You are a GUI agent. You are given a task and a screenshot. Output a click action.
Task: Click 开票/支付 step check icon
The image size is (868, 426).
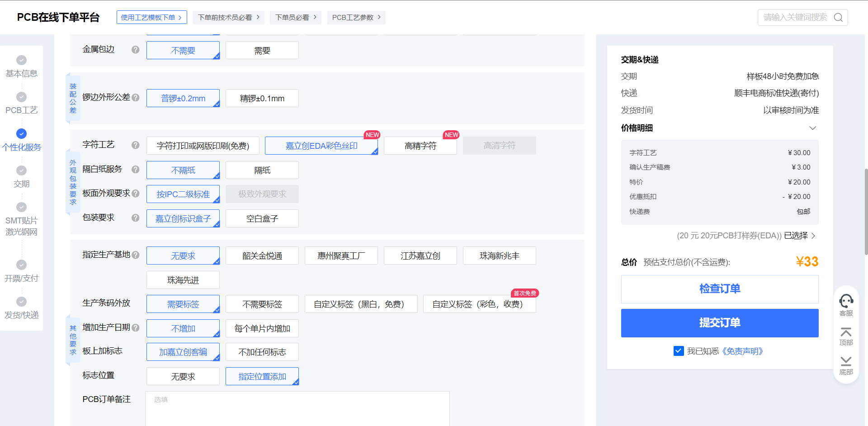tap(21, 265)
